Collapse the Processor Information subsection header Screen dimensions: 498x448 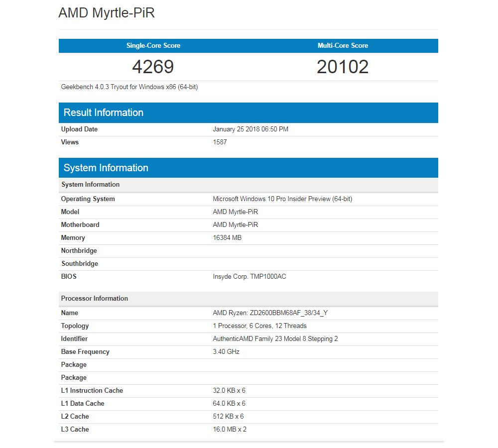click(x=94, y=298)
